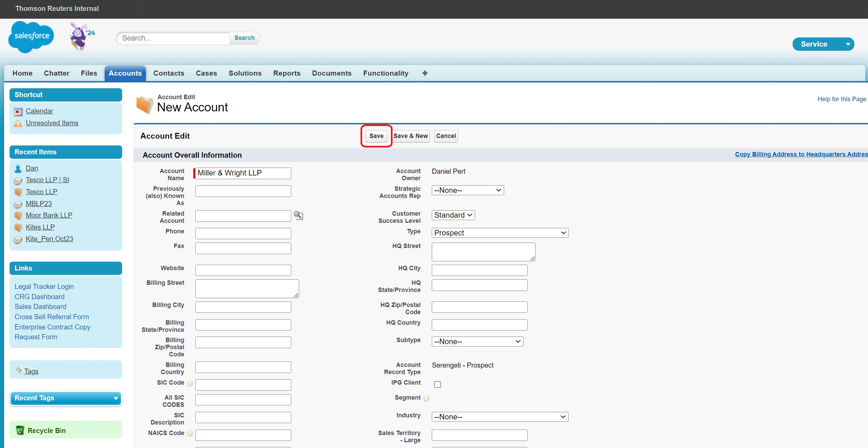Click the folder icon beside Moor Bank LLP
868x448 pixels.
18,216
